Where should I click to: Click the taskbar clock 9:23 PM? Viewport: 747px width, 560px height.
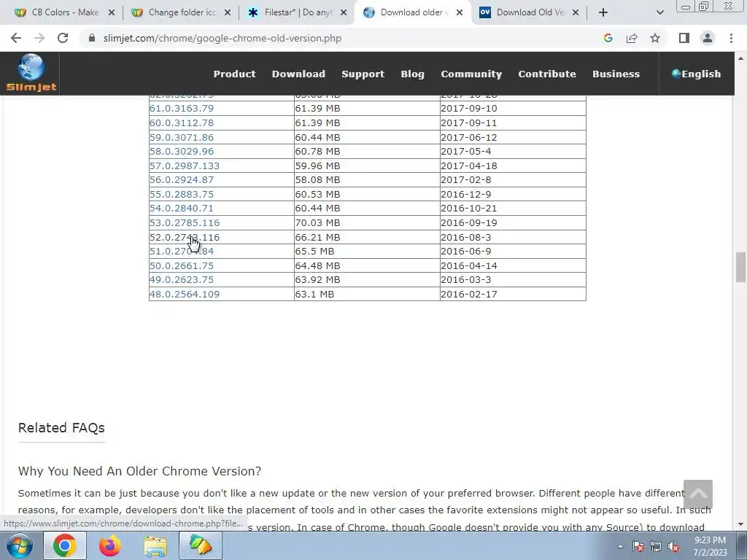pos(710,546)
